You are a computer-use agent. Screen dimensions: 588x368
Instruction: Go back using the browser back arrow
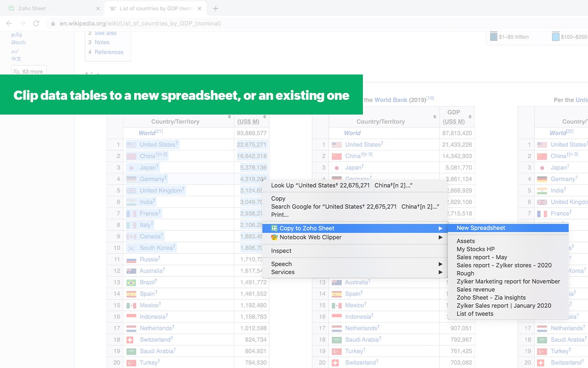9,23
